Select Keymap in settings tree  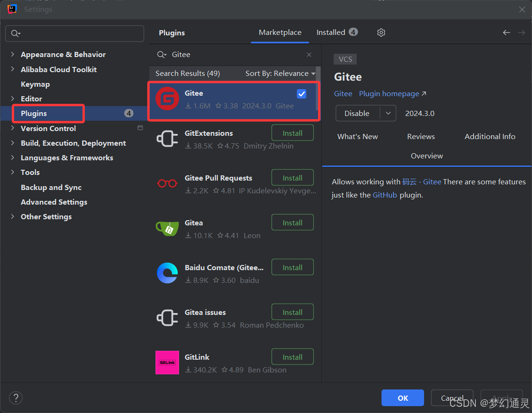35,84
